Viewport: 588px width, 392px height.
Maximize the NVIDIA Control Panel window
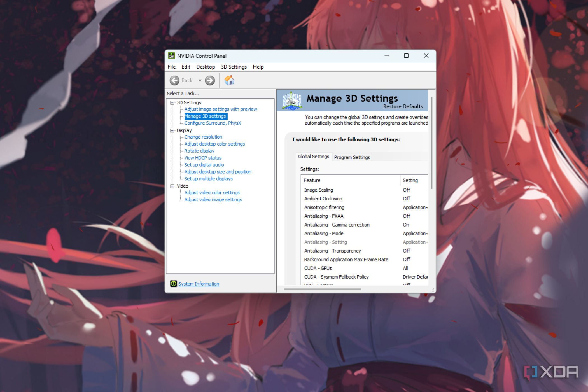[x=406, y=56]
